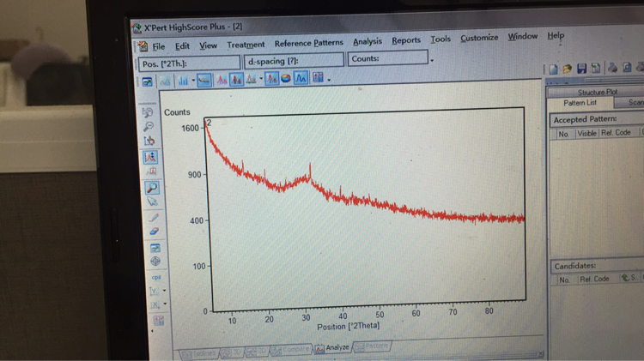This screenshot has height=361, width=644.
Task: Open the Treatment menu
Action: tap(246, 45)
